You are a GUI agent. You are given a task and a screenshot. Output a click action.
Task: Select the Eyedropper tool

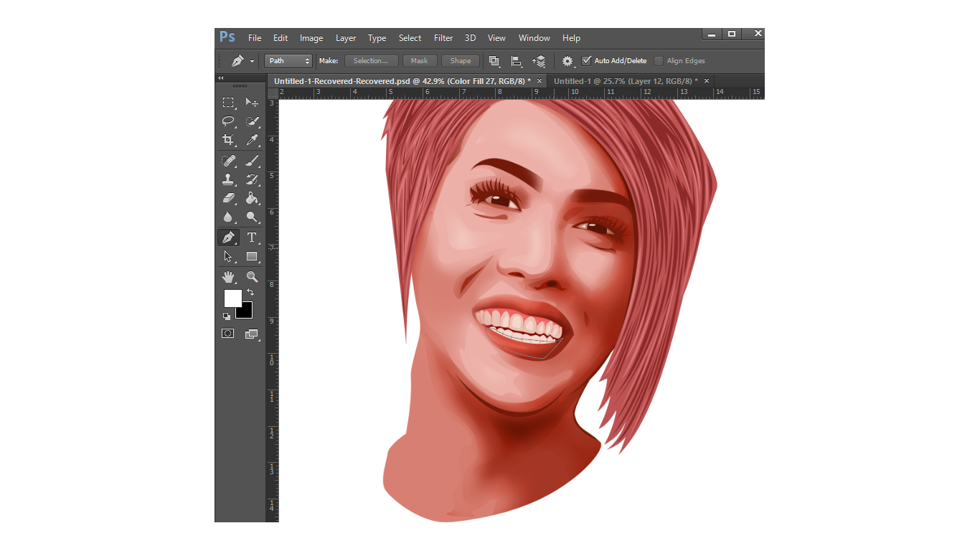tap(252, 140)
